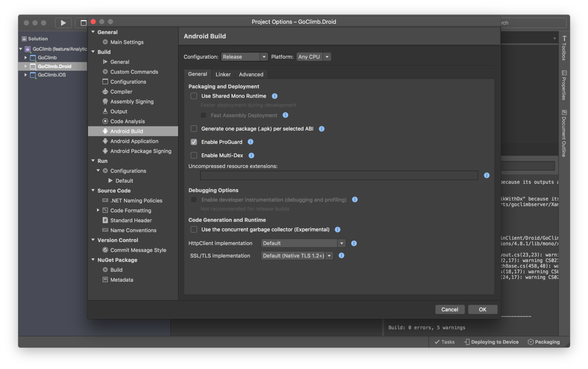Click info icon beside Enable Multi-Dex
Viewport: 588px width, 369px height.
[251, 156]
